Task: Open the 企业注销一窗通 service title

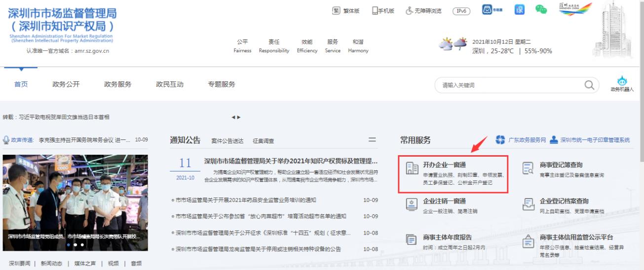Action: coord(444,201)
